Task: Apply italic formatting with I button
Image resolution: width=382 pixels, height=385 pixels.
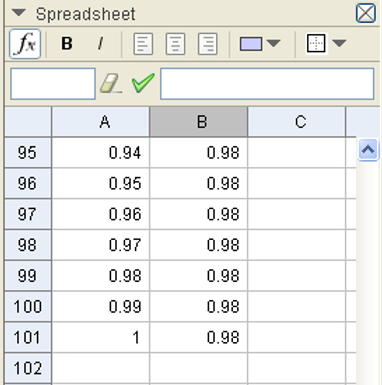Action: (x=100, y=44)
